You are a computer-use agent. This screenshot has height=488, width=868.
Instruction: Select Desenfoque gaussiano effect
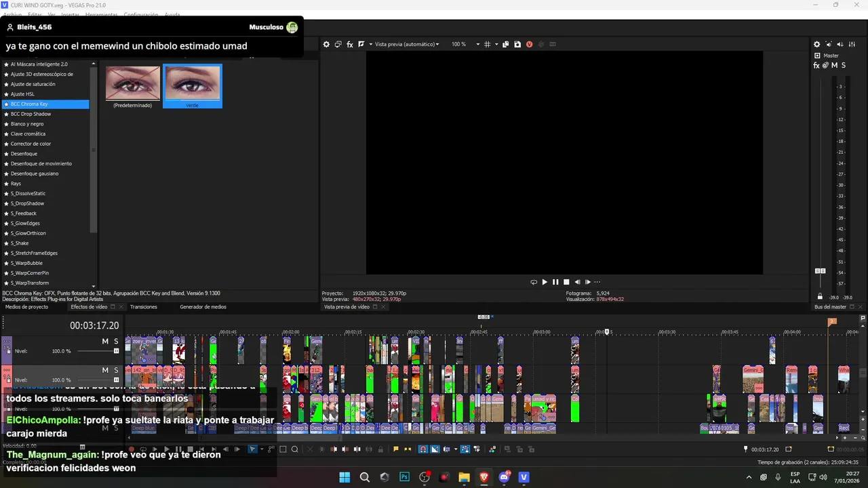(x=45, y=174)
